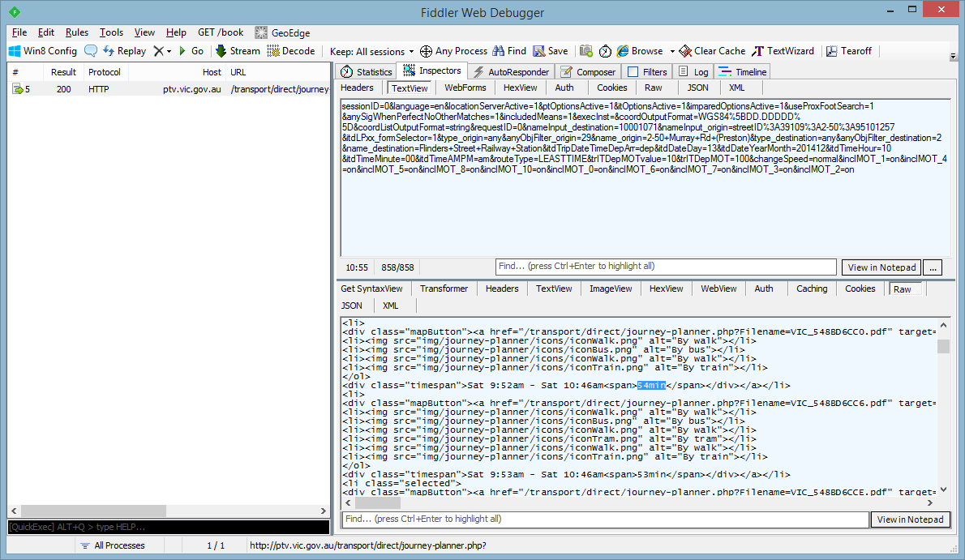Image resolution: width=965 pixels, height=560 pixels.
Task: Click the session list horizontal scrollbar thumb
Action: point(93,511)
